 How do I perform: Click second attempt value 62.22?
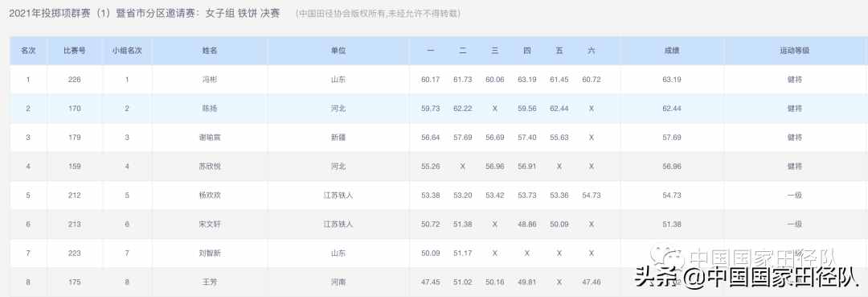(463, 109)
